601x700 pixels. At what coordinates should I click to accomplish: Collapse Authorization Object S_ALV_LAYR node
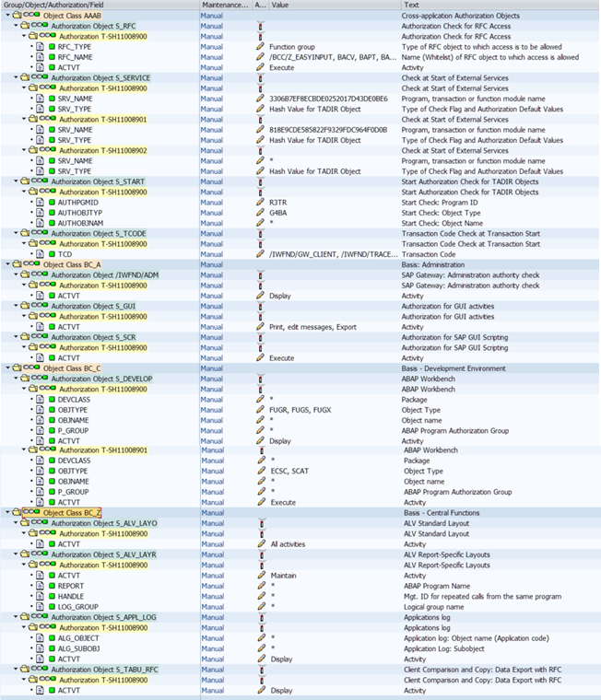click(16, 554)
